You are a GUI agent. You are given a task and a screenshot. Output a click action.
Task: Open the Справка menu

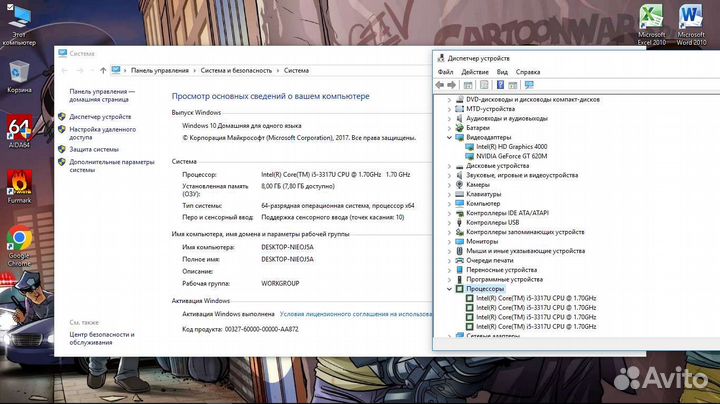[528, 72]
